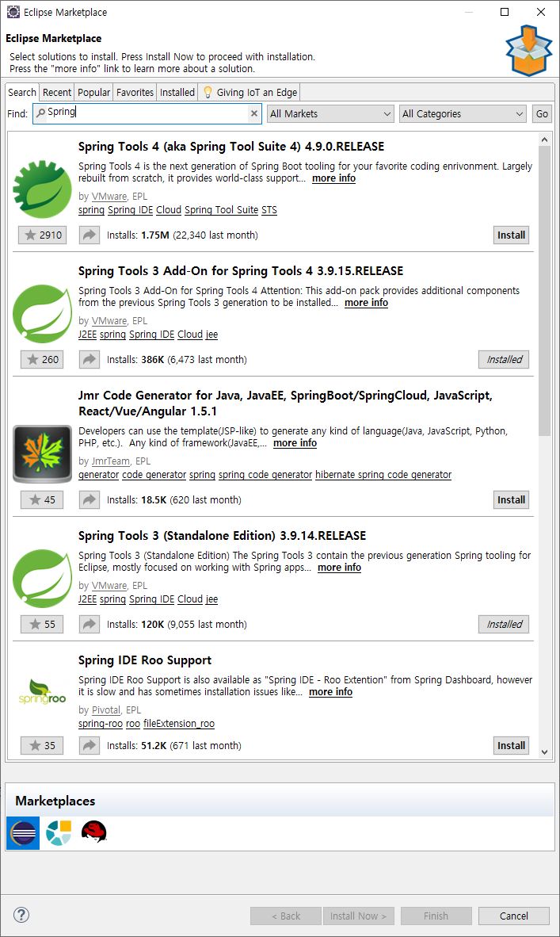This screenshot has height=937, width=560.
Task: Switch to the Recent tab
Action: pyautogui.click(x=57, y=92)
